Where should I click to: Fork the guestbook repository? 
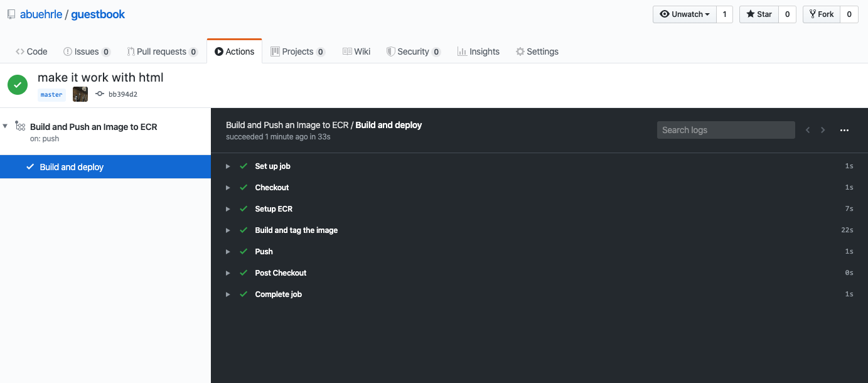click(x=822, y=14)
